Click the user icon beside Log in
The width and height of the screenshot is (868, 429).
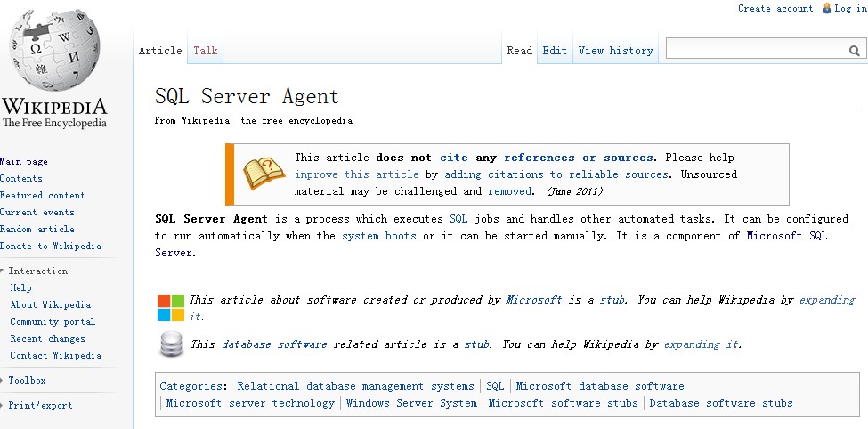pyautogui.click(x=827, y=8)
